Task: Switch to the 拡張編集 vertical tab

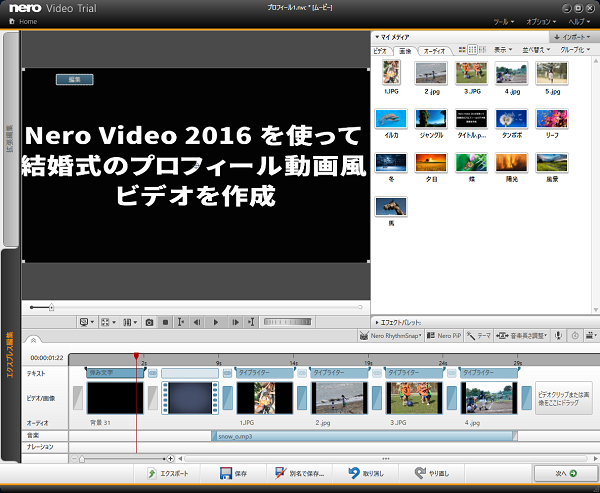Action: tap(11, 139)
